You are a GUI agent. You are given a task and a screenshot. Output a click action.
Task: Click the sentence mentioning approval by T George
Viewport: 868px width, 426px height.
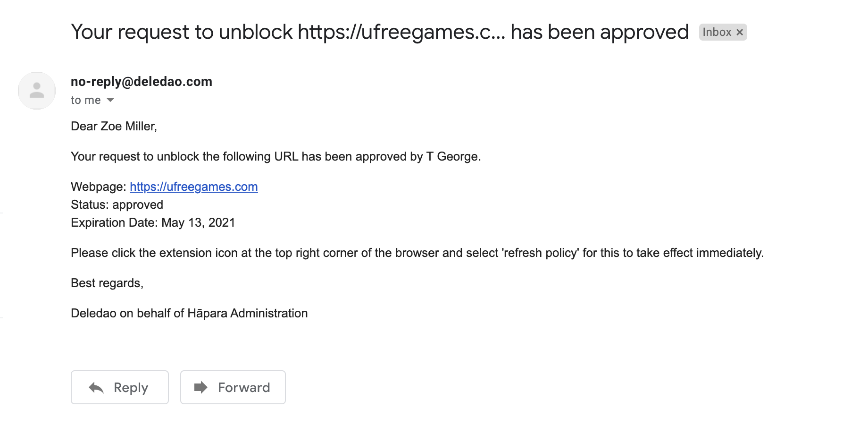pos(276,156)
